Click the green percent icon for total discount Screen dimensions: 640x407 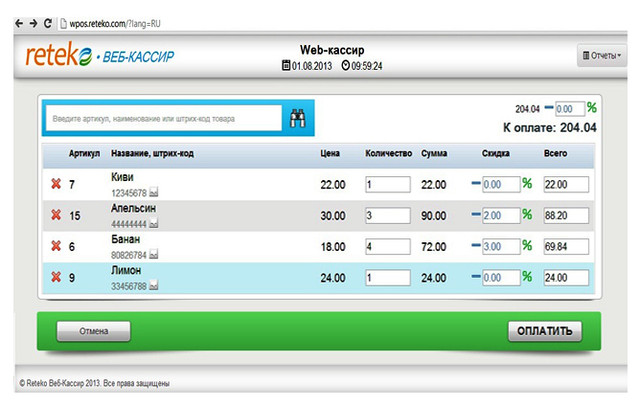(x=591, y=108)
